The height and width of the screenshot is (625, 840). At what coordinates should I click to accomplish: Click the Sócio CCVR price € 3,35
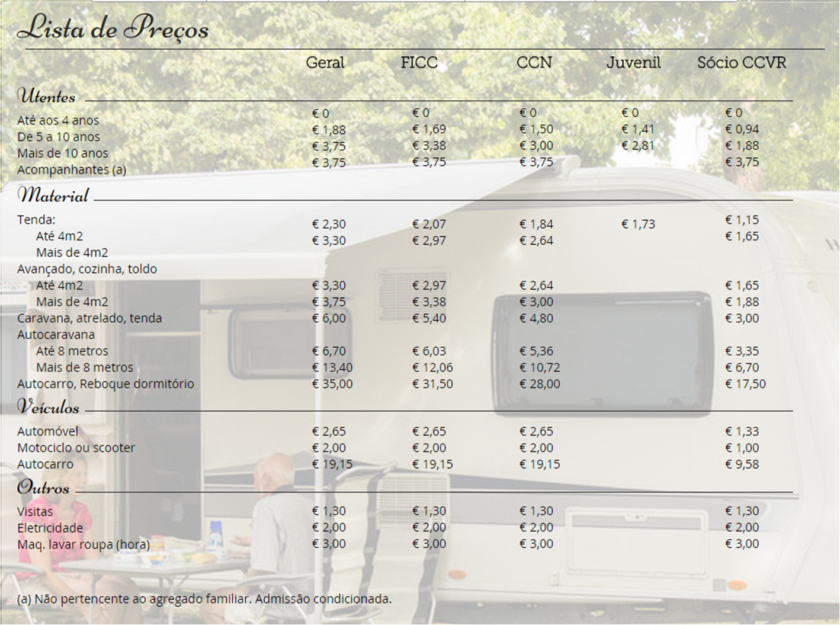coord(742,351)
